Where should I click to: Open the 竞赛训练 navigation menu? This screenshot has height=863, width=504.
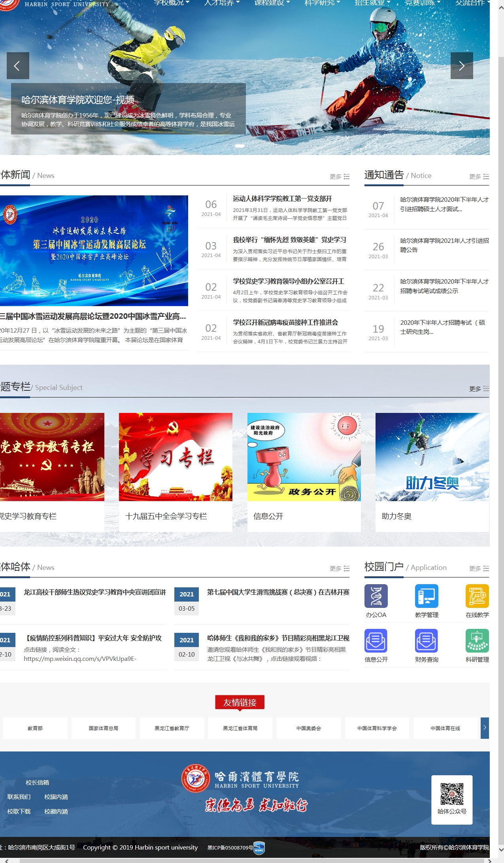[x=423, y=3]
